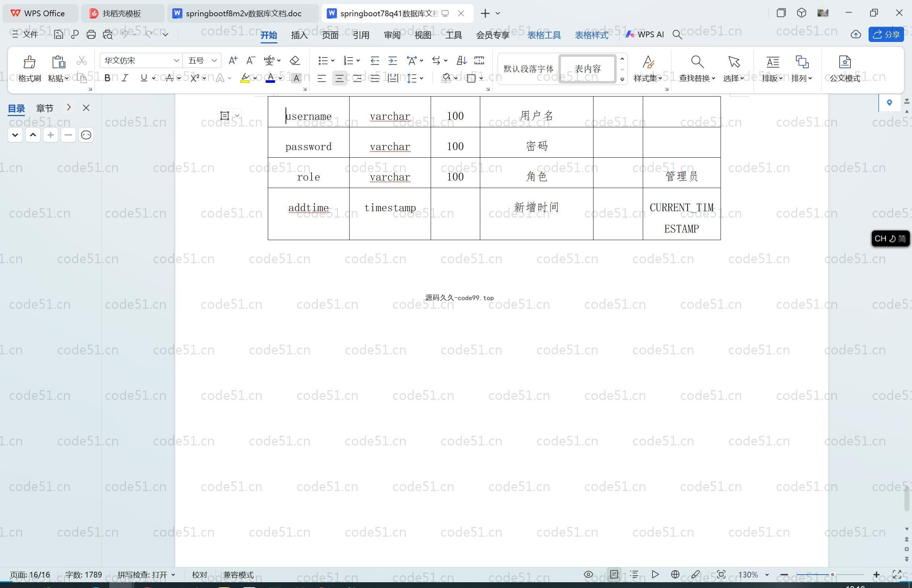Click the search icon beside WPS AI
Image resolution: width=912 pixels, height=588 pixels.
tap(677, 35)
